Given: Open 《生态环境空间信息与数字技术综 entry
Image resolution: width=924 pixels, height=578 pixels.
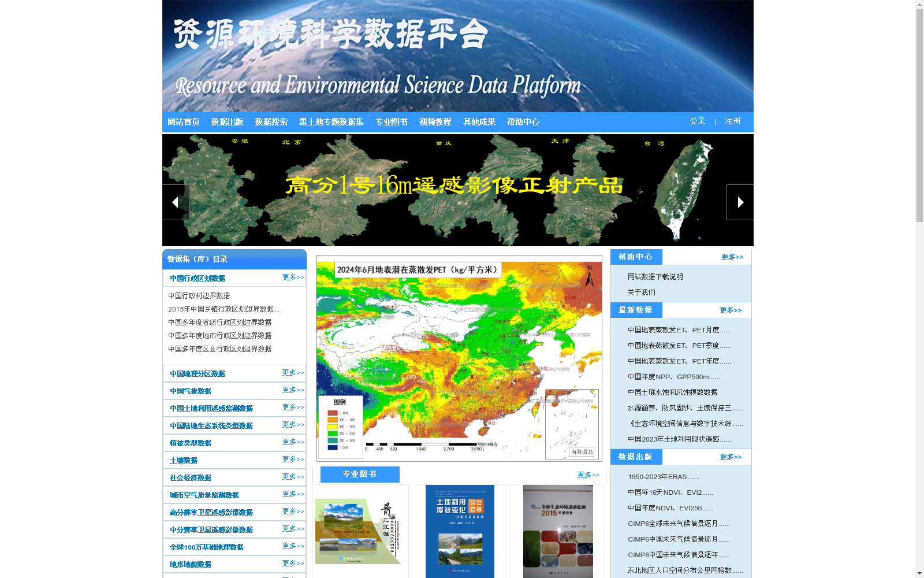Looking at the screenshot, I should coord(685,424).
